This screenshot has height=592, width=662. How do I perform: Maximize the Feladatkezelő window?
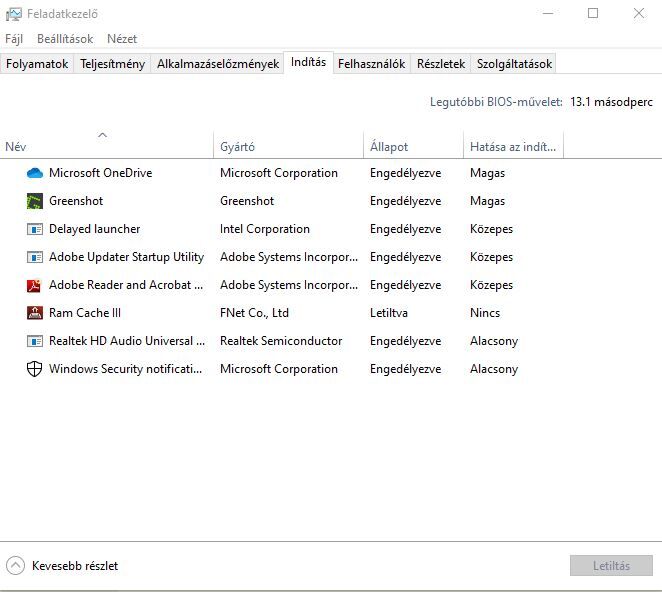click(x=593, y=14)
